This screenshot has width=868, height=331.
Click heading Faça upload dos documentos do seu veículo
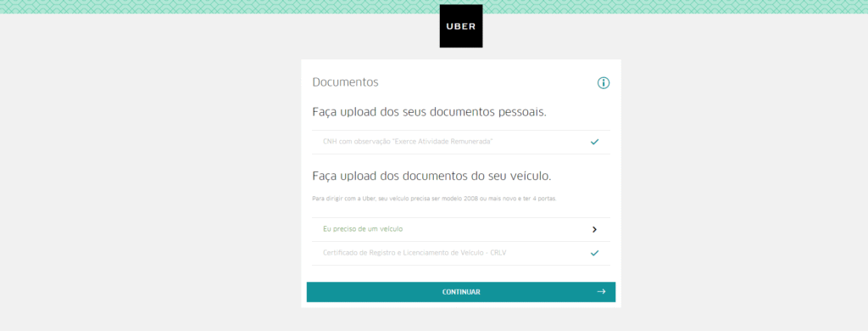click(431, 177)
